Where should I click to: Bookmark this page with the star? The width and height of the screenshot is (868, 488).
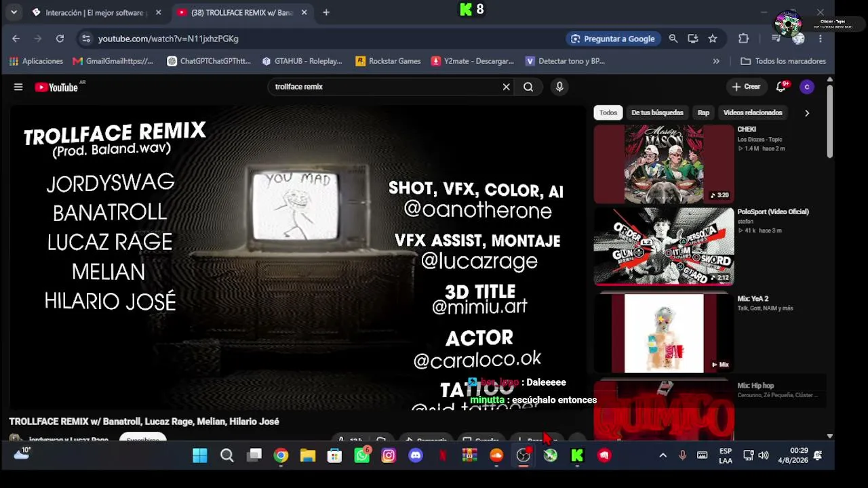coord(713,39)
